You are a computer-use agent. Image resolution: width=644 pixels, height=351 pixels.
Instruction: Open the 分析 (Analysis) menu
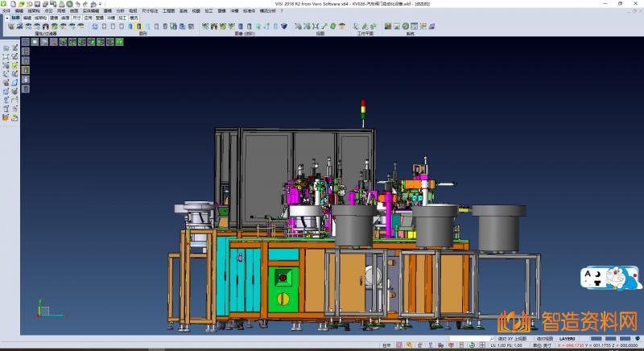[120, 10]
